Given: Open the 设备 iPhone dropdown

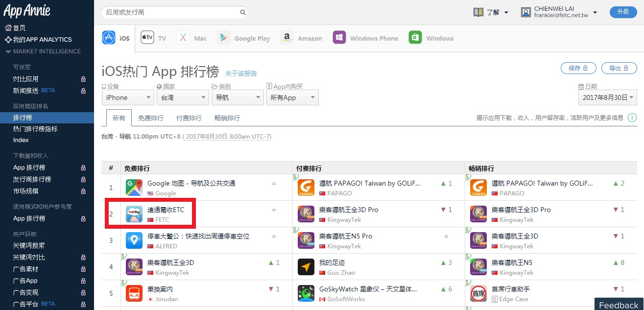Looking at the screenshot, I should 127,97.
